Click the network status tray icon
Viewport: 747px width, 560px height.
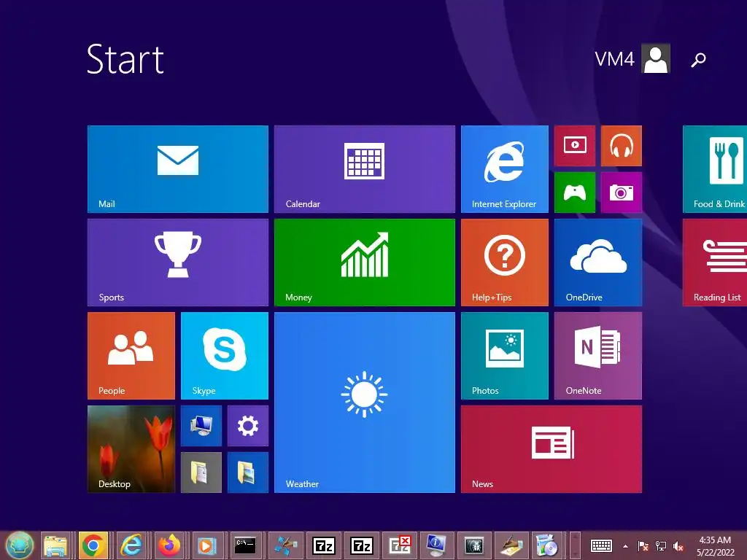point(661,546)
